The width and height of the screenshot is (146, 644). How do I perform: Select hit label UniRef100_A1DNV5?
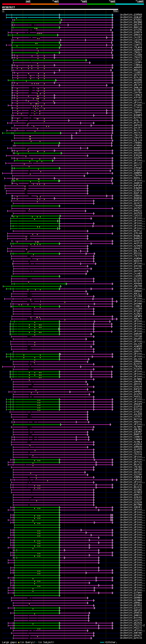131,50
